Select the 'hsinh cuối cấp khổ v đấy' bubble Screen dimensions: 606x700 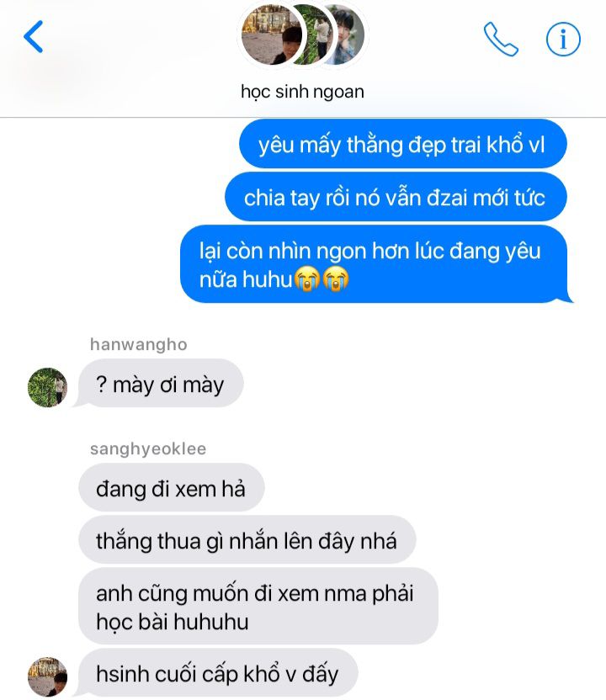pyautogui.click(x=216, y=672)
